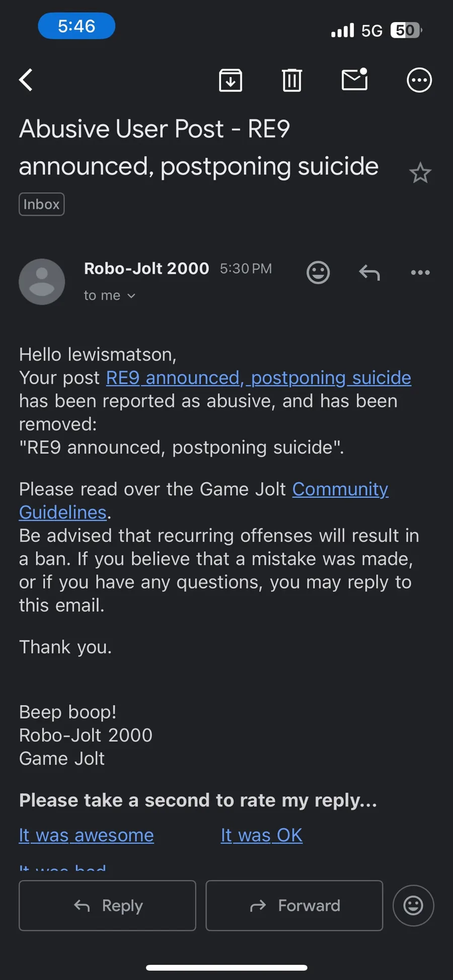
Task: Open message overflow menu beside reply arrow
Action: point(420,273)
